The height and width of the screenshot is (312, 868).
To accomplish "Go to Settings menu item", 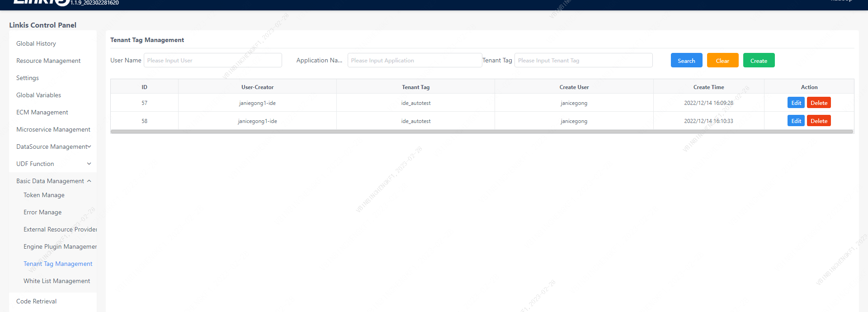I will (28, 78).
